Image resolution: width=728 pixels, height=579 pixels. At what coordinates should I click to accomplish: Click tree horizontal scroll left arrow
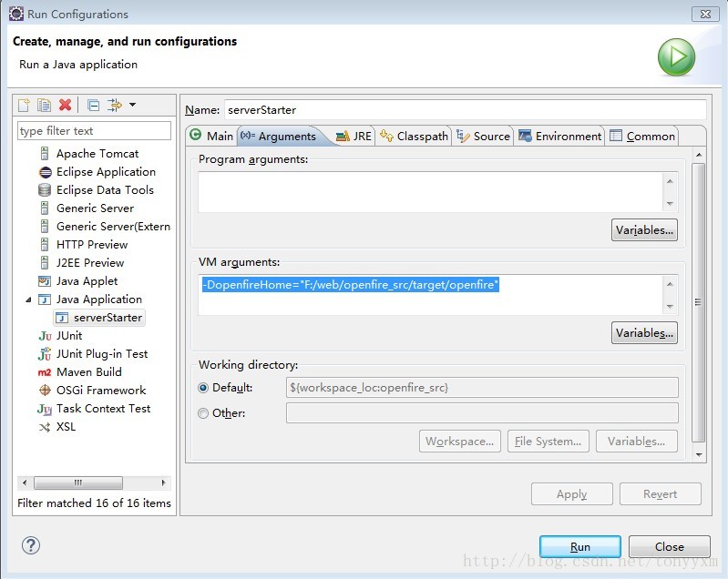tap(25, 482)
